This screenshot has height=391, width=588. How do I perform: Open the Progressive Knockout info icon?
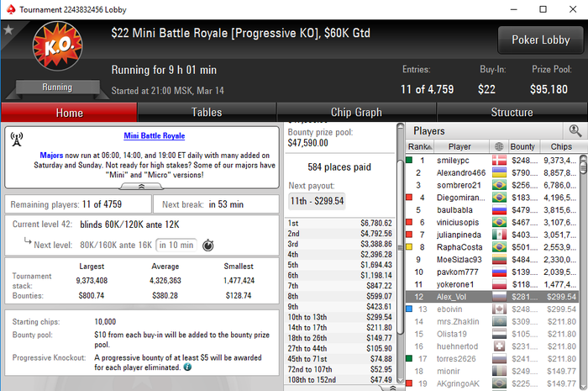187,367
